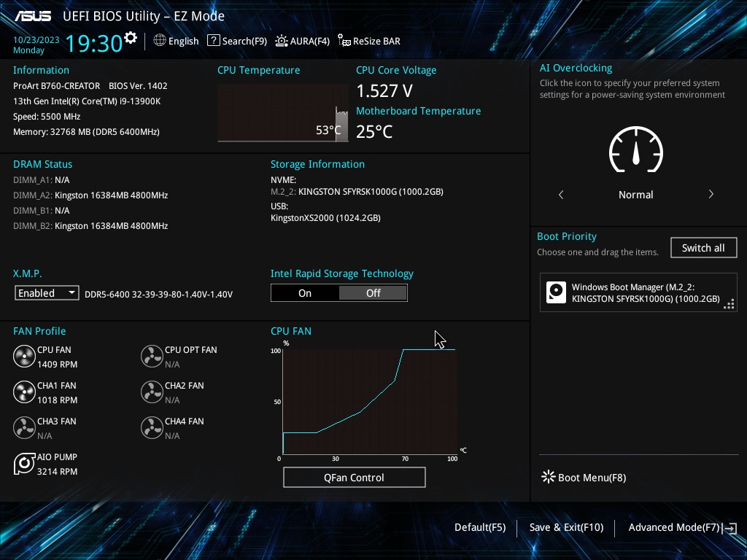Click the Motherboard Temperature value 25°C
The image size is (747, 560).
374,131
